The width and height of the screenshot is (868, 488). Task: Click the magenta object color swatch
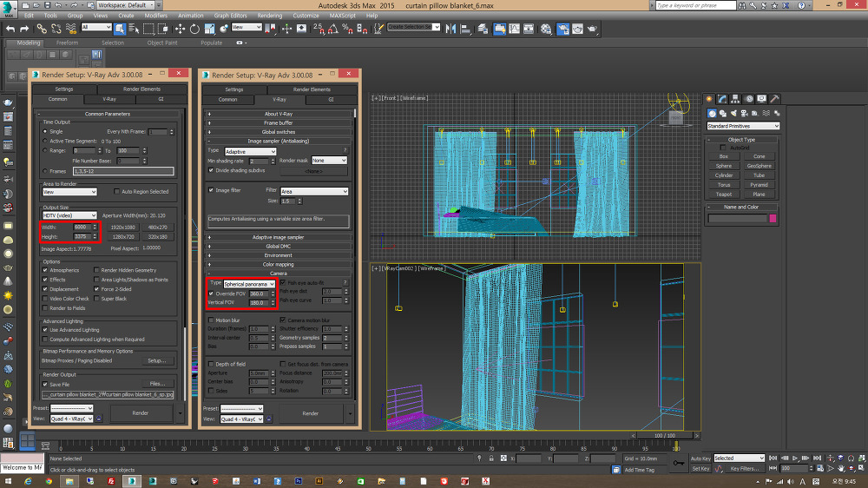[x=773, y=218]
